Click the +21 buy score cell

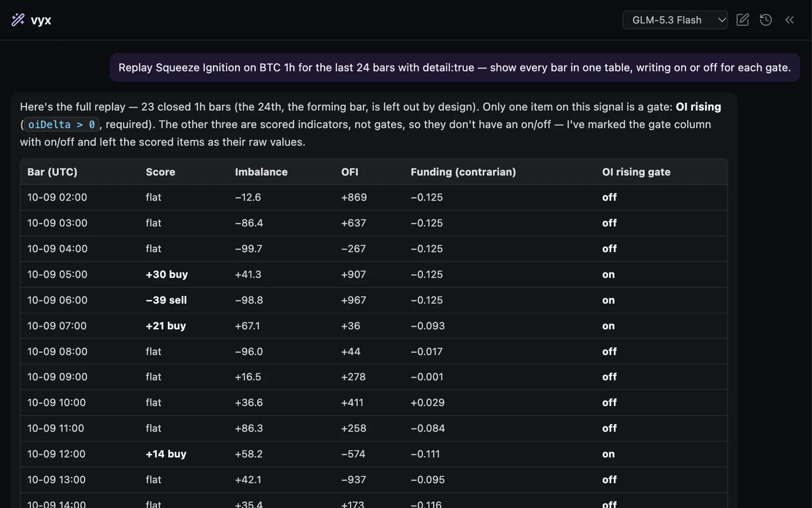click(166, 326)
